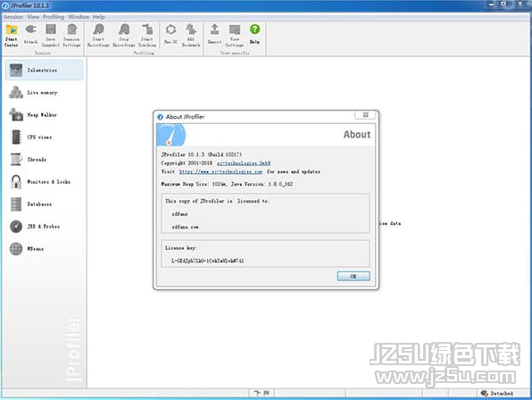Open the ej-technologies website URL link
The height and width of the screenshot is (400, 532).
[x=220, y=171]
